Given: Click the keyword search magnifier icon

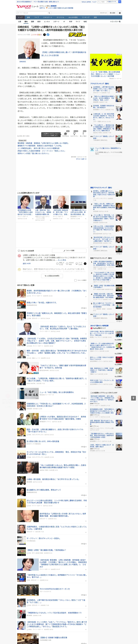Looking at the screenshot, I should pyautogui.click(x=49, y=13).
